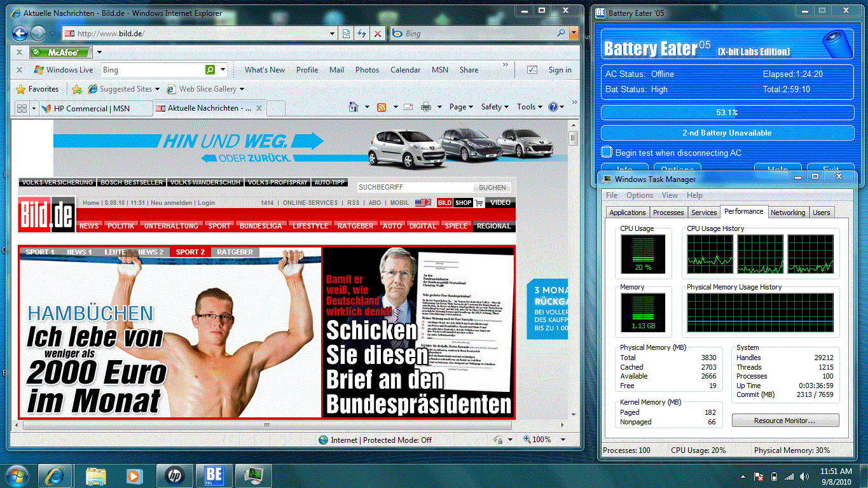This screenshot has width=868, height=488.
Task: Click the SUCHEN search button
Action: coord(492,188)
